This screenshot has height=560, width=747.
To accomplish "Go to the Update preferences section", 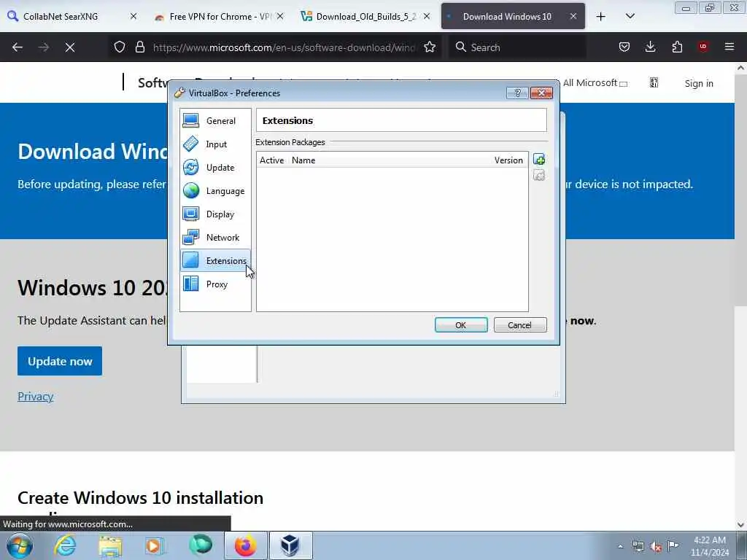I will (x=215, y=167).
